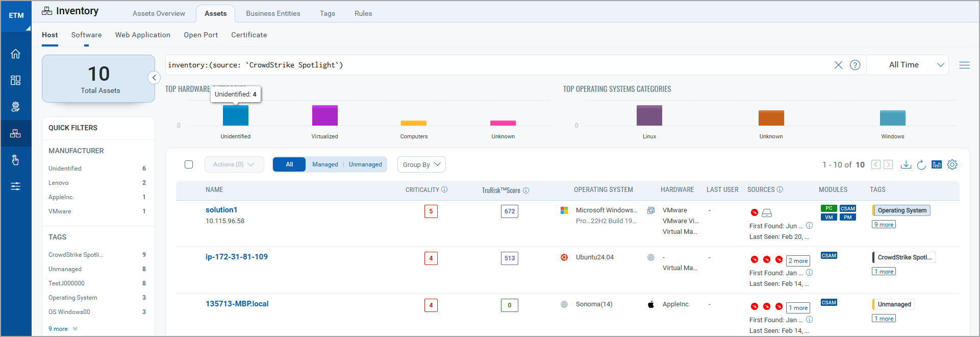Clear the search query with X icon

click(838, 65)
